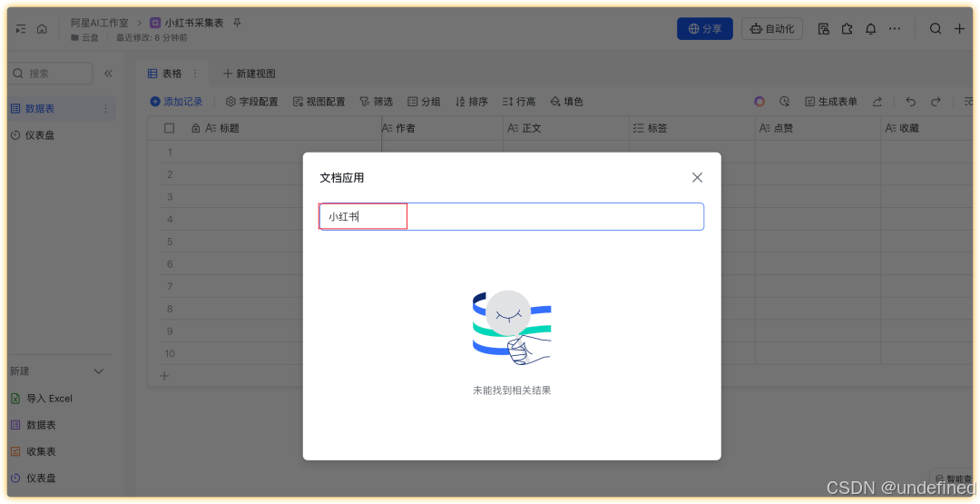The image size is (980, 504).
Task: Undo the last action
Action: tap(911, 102)
